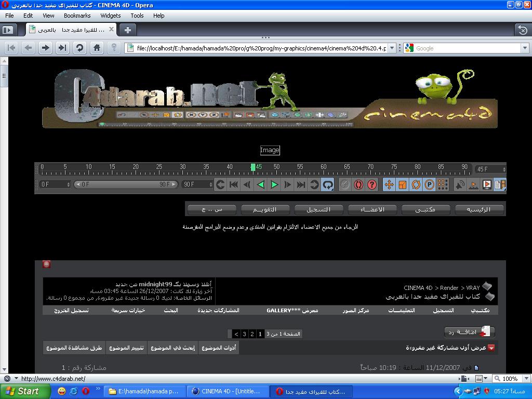Click the red collapse minus icon
Image resolution: width=532 pixels, height=399 pixels.
coord(46,264)
